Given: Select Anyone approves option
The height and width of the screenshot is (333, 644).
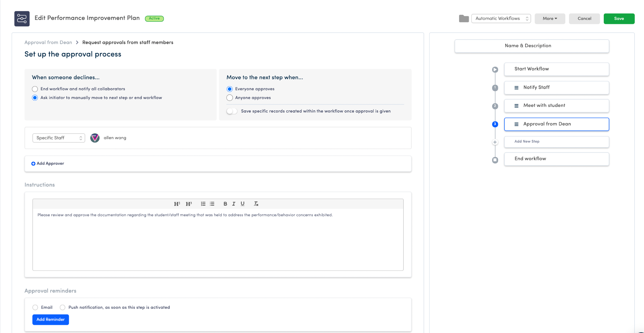Looking at the screenshot, I should [230, 98].
